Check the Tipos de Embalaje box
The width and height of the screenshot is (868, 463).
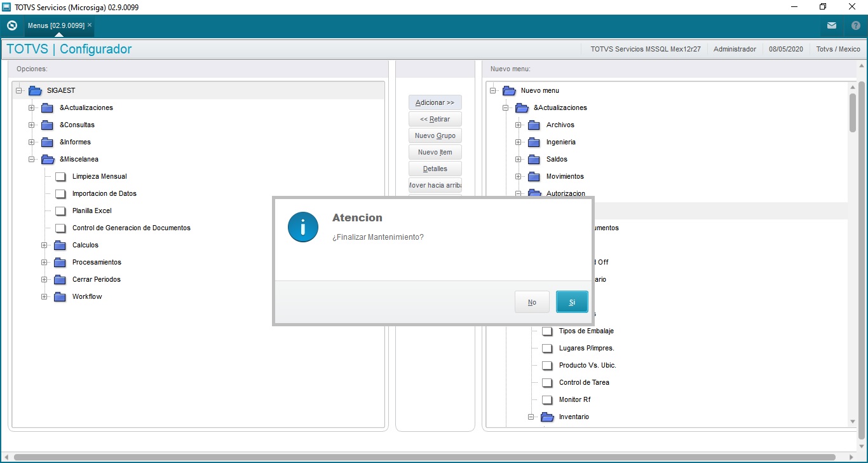[x=547, y=331]
